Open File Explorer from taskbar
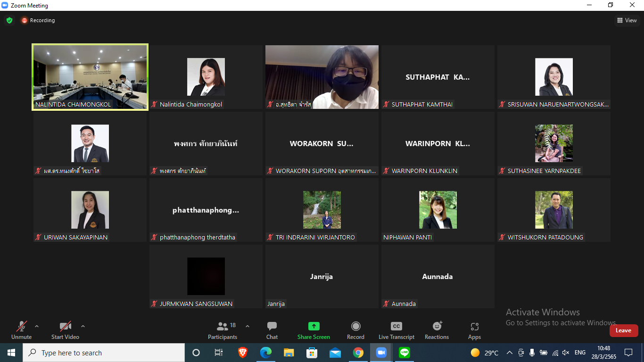This screenshot has width=644, height=362. (x=289, y=353)
